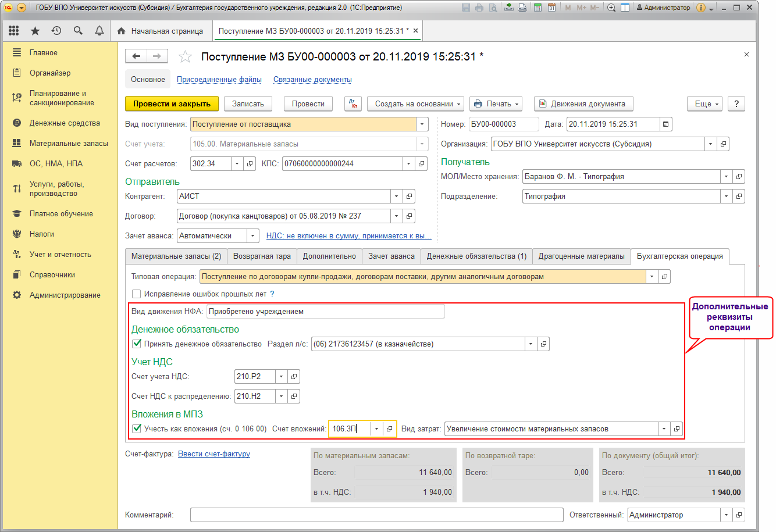This screenshot has height=532, width=776.
Task: Open the Контрагент АИСТ record button
Action: (409, 196)
